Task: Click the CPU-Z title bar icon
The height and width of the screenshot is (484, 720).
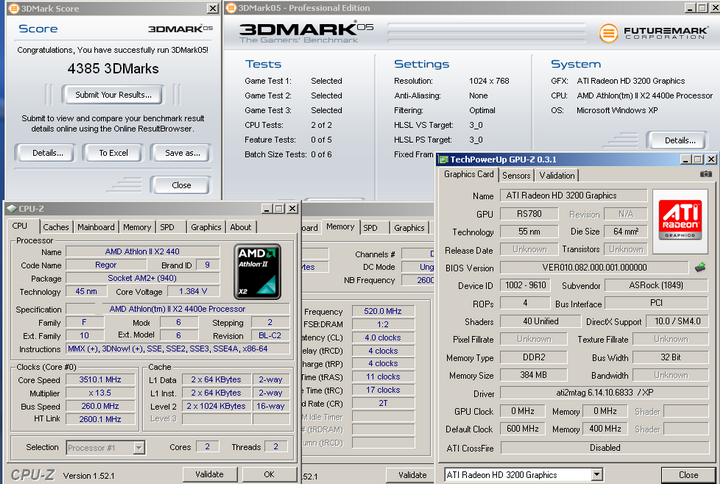Action: pos(12,208)
